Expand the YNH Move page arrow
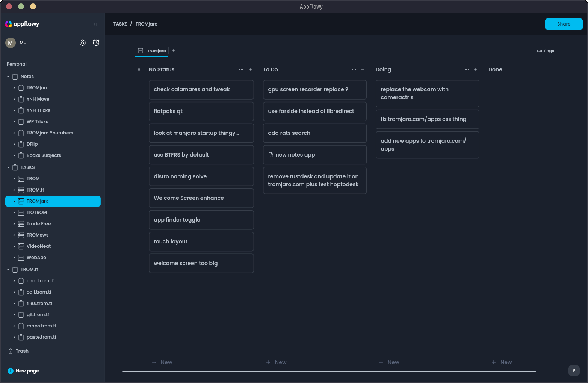Screen dimensions: 588x383 [14, 99]
